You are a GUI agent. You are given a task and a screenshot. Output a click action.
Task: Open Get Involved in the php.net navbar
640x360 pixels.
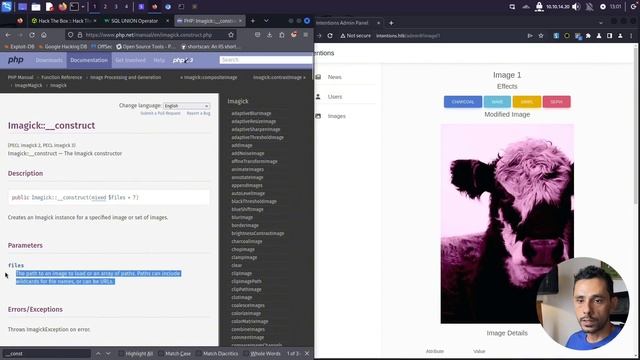tap(130, 60)
